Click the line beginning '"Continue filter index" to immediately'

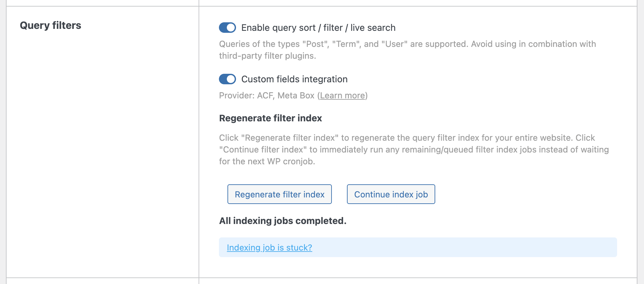tap(414, 150)
